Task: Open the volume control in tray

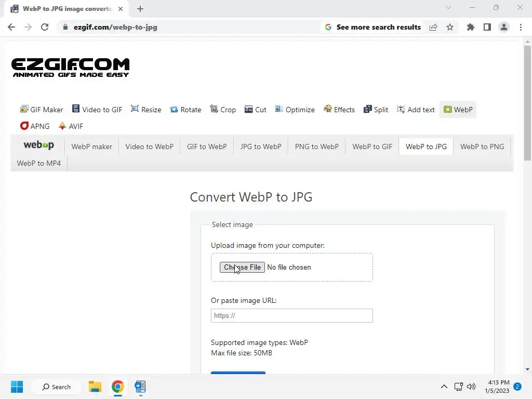Action: click(471, 387)
